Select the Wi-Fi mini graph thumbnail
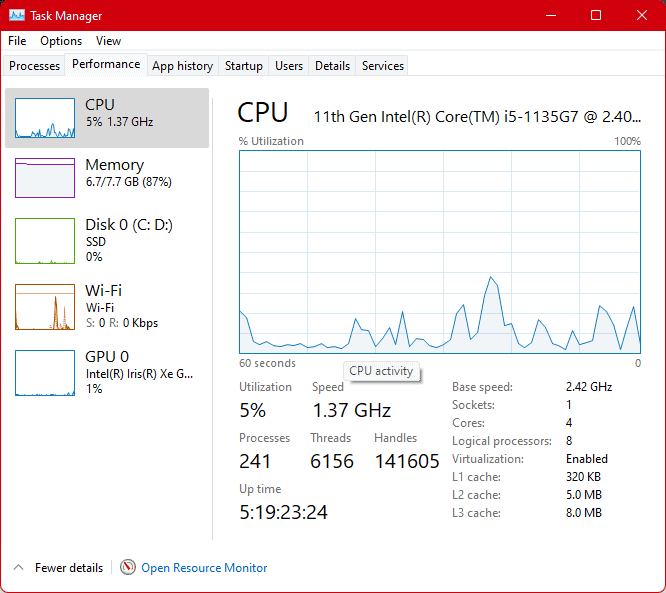Viewport: 666px width, 593px height. point(45,307)
